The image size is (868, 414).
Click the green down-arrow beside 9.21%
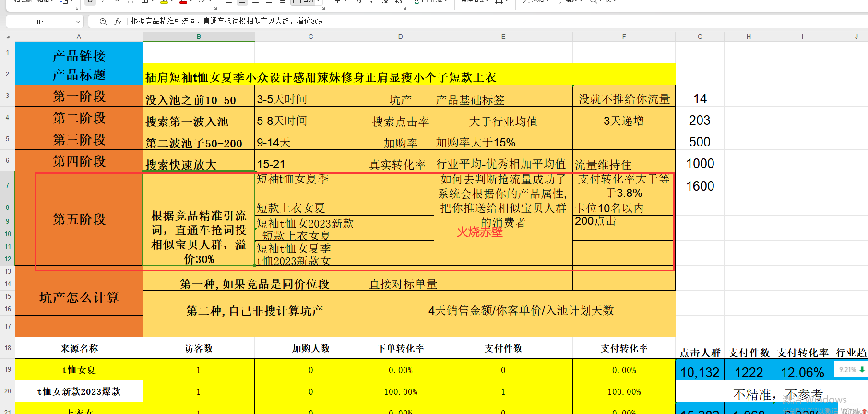pos(862,369)
